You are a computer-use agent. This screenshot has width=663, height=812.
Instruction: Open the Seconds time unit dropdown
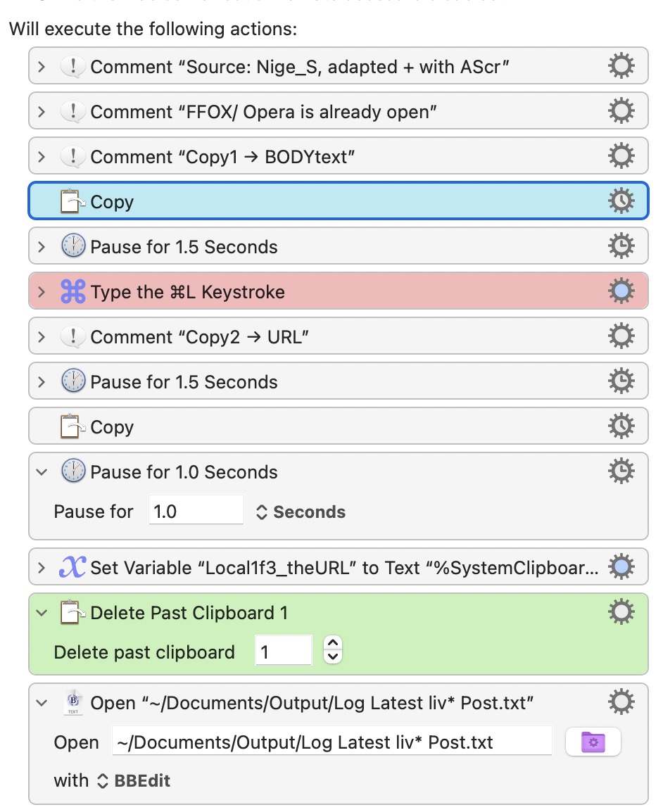[301, 512]
